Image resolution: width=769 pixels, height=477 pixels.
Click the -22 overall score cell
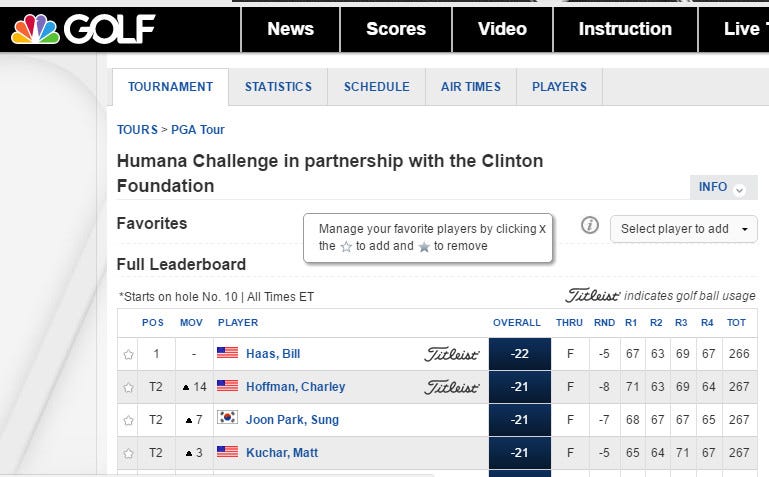coord(520,354)
